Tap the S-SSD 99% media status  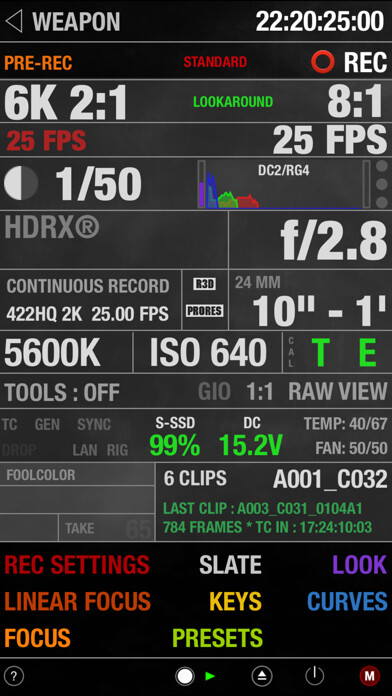[x=175, y=437]
